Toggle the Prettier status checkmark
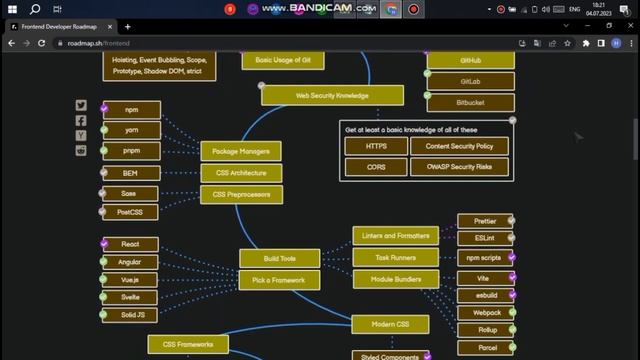The image size is (640, 360). click(511, 221)
